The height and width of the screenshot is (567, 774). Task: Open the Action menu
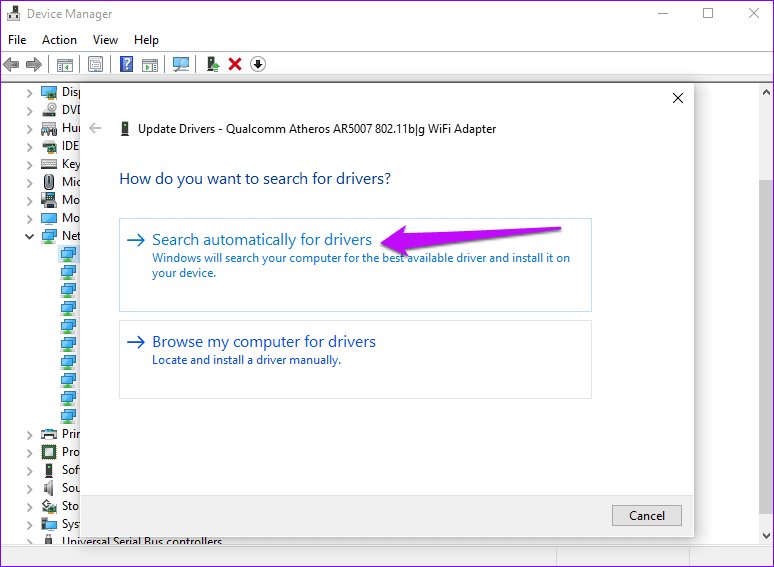pos(59,40)
